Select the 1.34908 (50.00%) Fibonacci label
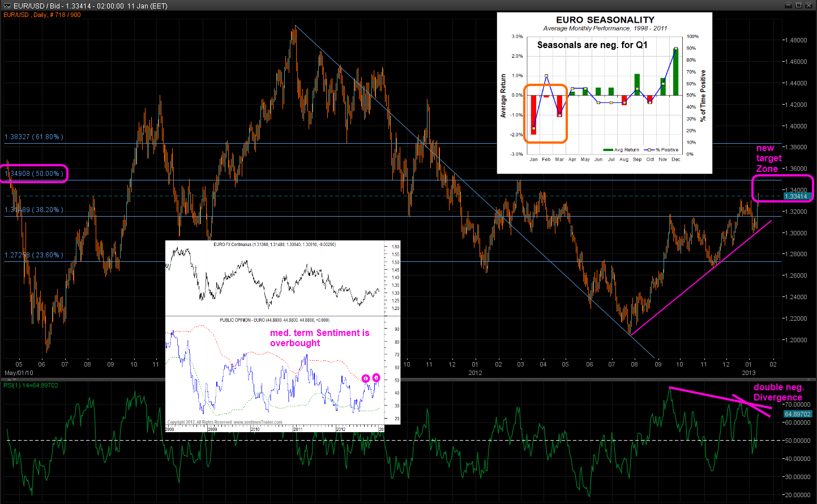The image size is (817, 504). (x=34, y=174)
